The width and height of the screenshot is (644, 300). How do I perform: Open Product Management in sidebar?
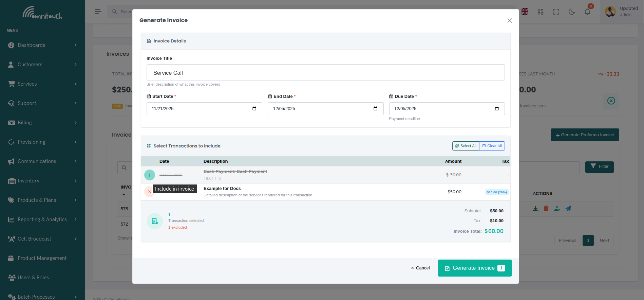click(42, 258)
